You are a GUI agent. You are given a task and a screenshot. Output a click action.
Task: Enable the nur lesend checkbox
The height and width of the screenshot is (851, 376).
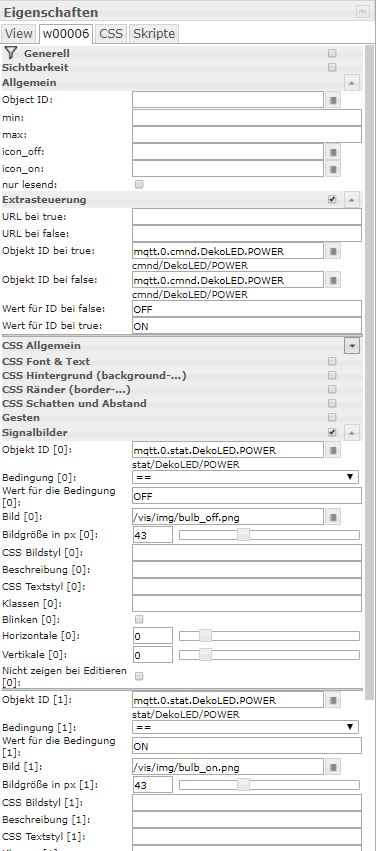click(x=139, y=185)
